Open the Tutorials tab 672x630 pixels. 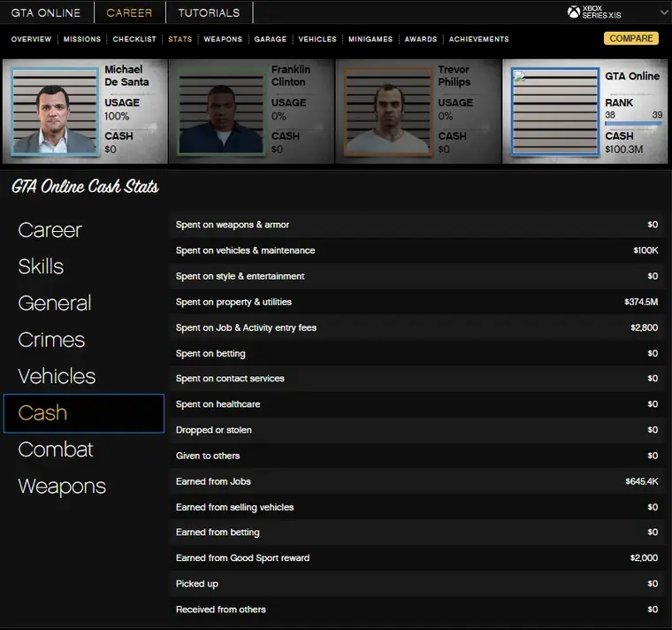click(x=209, y=12)
